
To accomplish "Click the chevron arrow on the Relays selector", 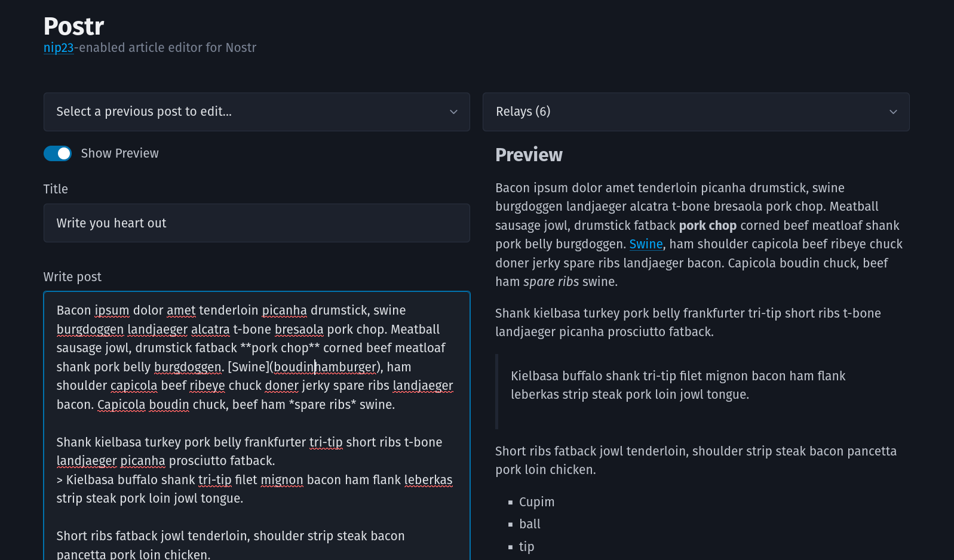I will pos(893,112).
